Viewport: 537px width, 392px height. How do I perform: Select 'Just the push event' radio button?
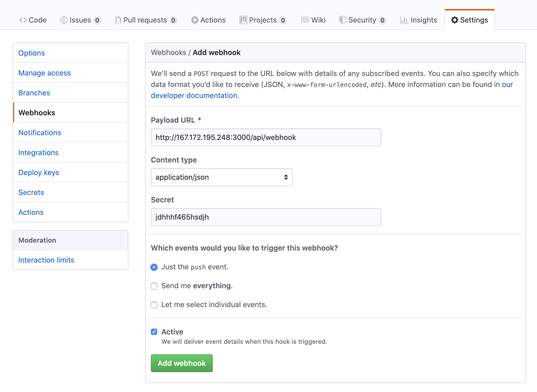coord(154,267)
